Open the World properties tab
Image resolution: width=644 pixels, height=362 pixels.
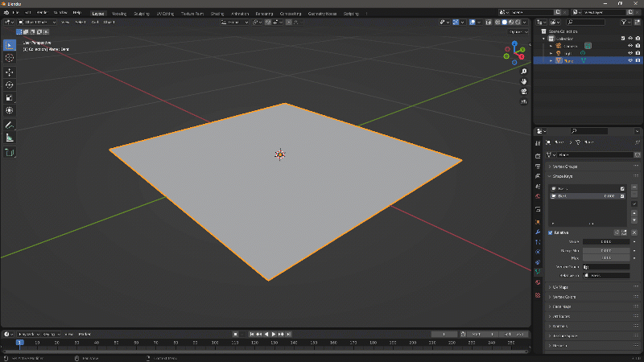pos(538,196)
